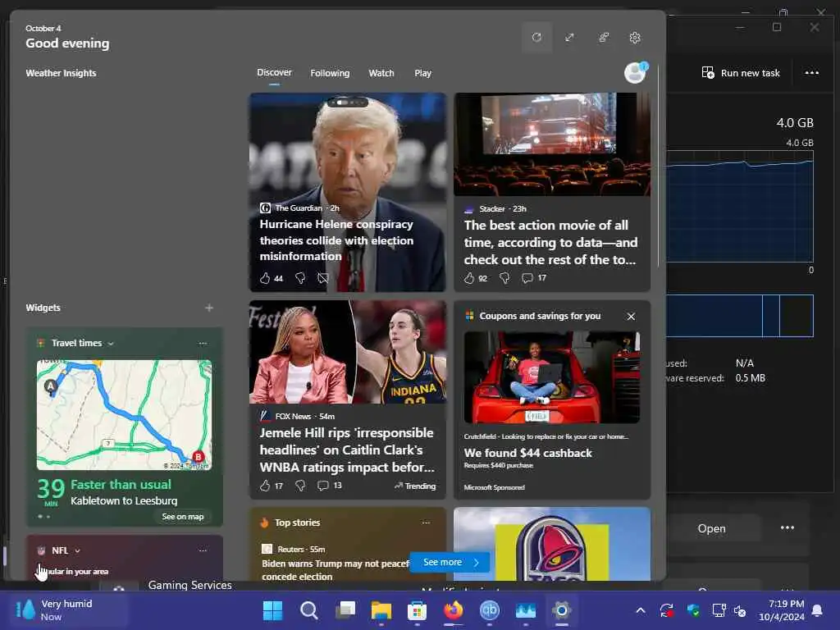Viewport: 840px width, 630px height.
Task: Like the best action movie article
Action: point(470,278)
